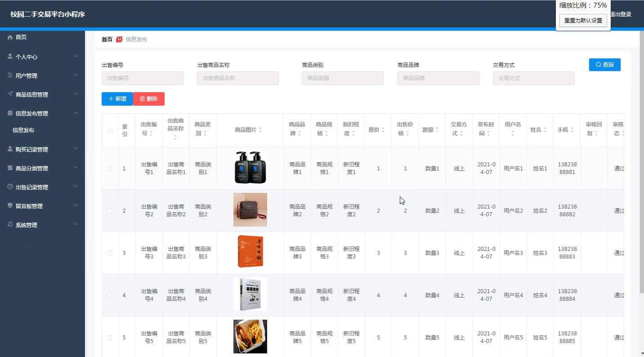
Task: Expand the 购买记录管理 sidebar chevron
Action: click(76, 148)
